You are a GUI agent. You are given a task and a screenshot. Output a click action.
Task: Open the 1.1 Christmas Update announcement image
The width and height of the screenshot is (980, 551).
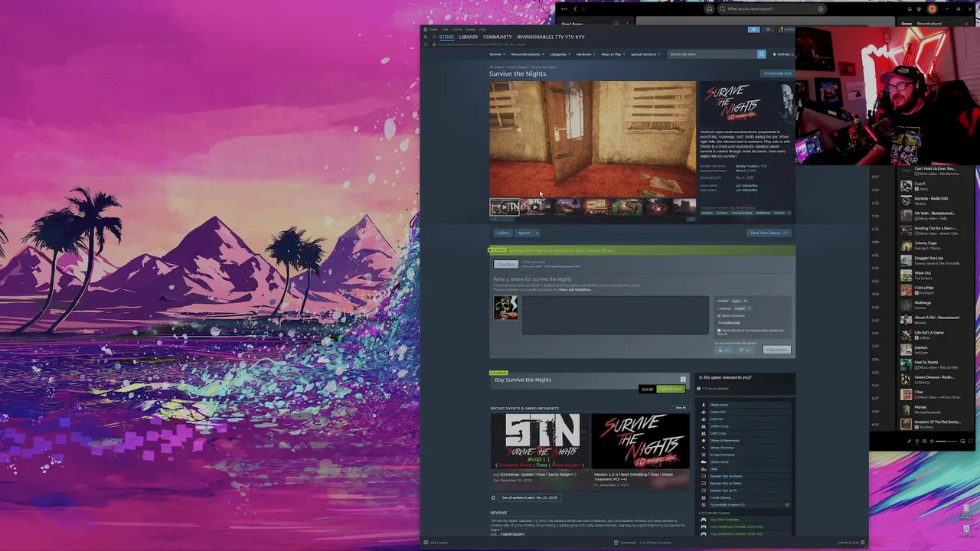coord(541,441)
